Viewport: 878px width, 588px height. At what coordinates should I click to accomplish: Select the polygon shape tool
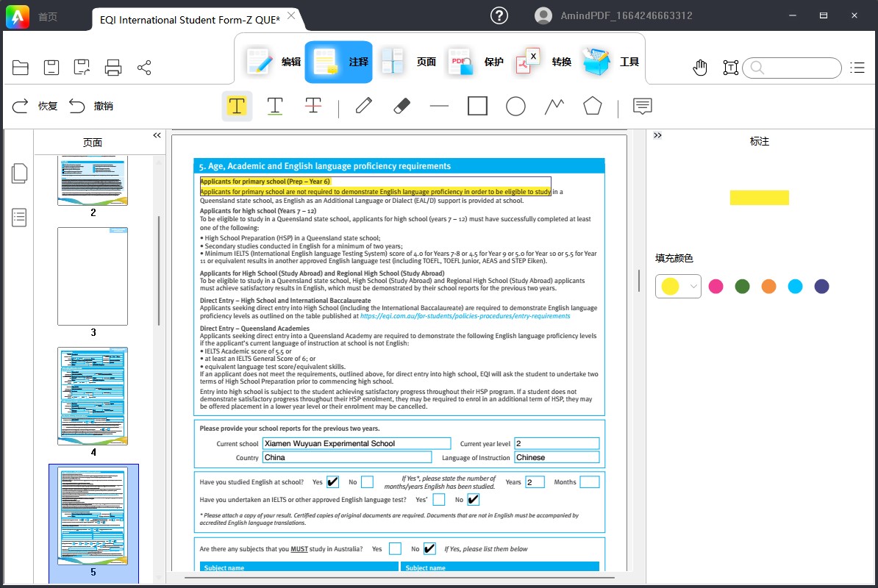593,106
